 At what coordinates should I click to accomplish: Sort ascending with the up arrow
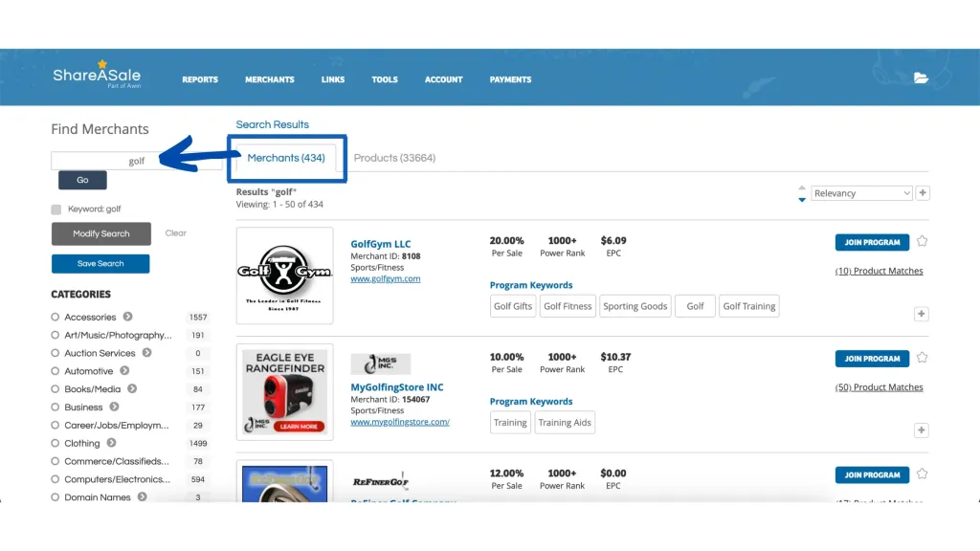(x=802, y=187)
